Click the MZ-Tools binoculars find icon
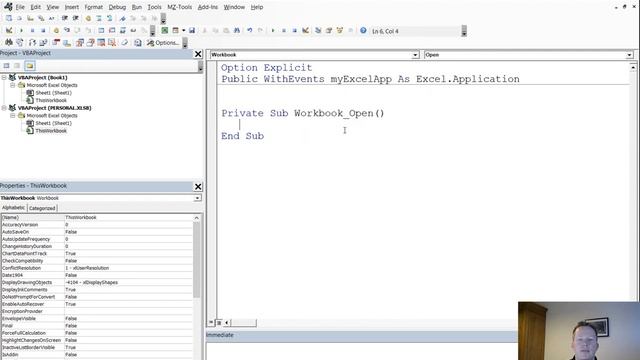Image resolution: width=640 pixels, height=360 pixels. click(x=9, y=42)
